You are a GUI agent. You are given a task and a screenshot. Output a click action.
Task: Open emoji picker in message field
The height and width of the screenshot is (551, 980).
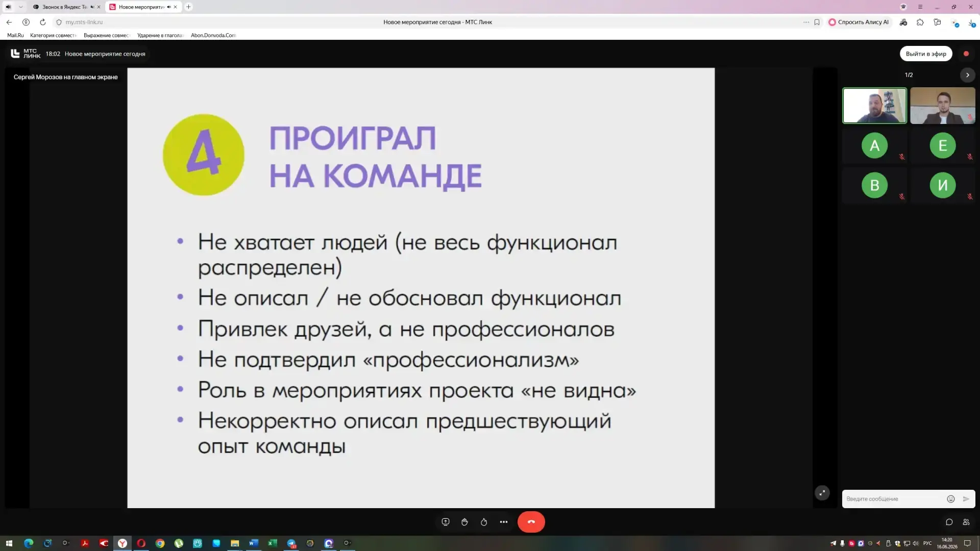(950, 499)
